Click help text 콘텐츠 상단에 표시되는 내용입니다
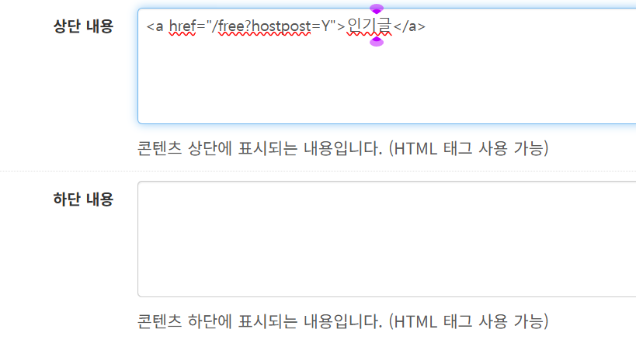This screenshot has width=636, height=364. pos(259,148)
